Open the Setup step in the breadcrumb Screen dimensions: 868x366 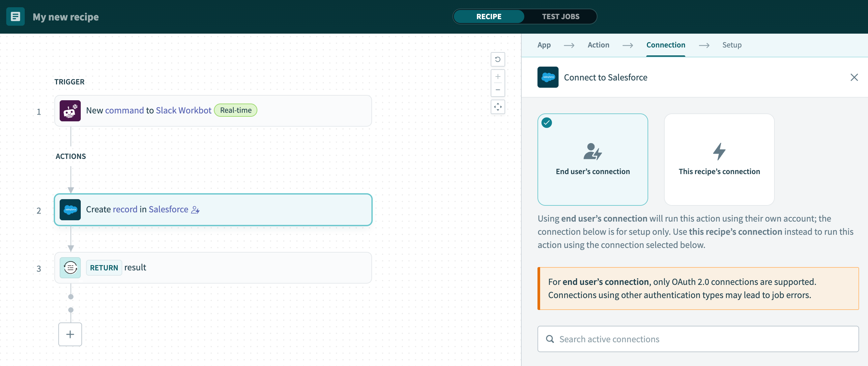point(732,45)
